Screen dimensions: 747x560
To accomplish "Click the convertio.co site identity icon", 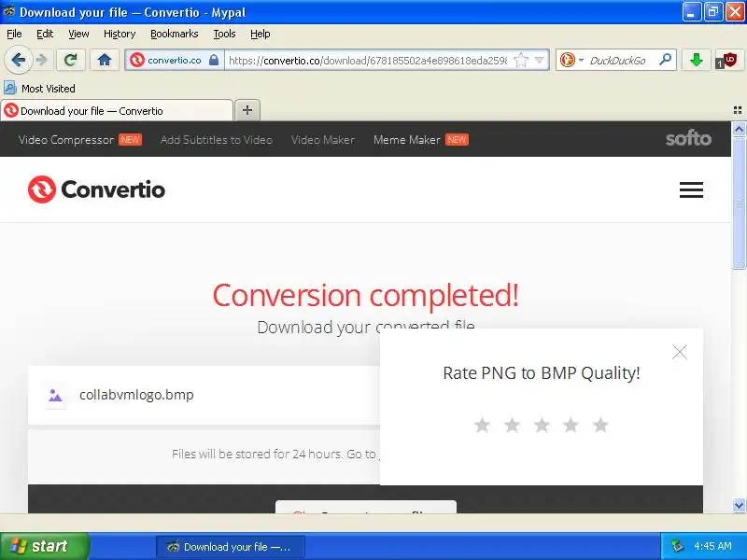I will click(137, 60).
